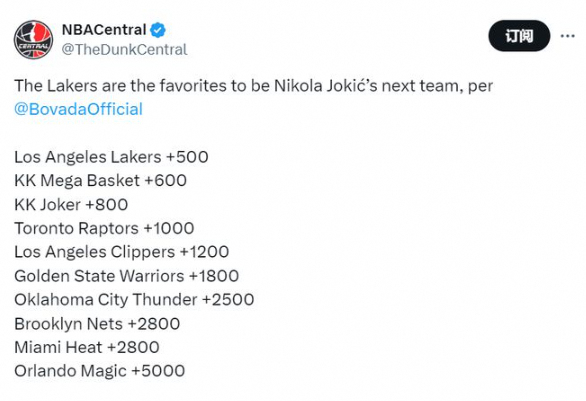Select the Toronto Raptors +1000 line
The height and width of the screenshot is (401, 586).
click(104, 228)
